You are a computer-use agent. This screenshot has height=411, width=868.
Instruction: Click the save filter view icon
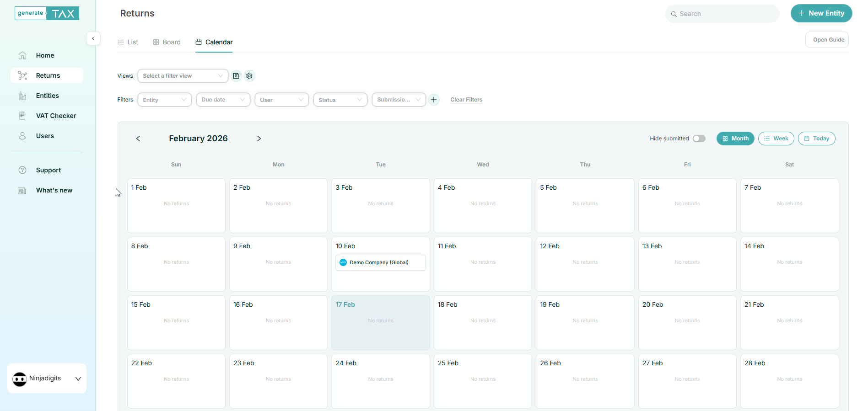tap(236, 76)
